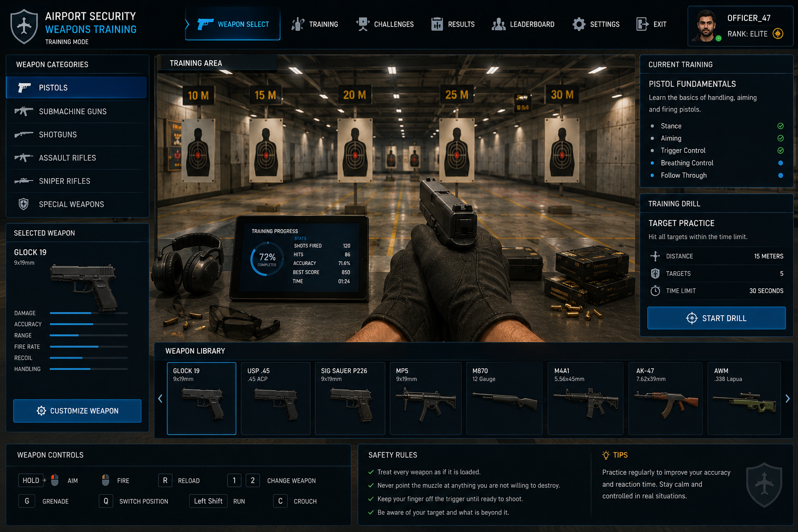Click the Fire Rate stat bar
Image resolution: width=798 pixels, height=532 pixels.
pyautogui.click(x=89, y=347)
